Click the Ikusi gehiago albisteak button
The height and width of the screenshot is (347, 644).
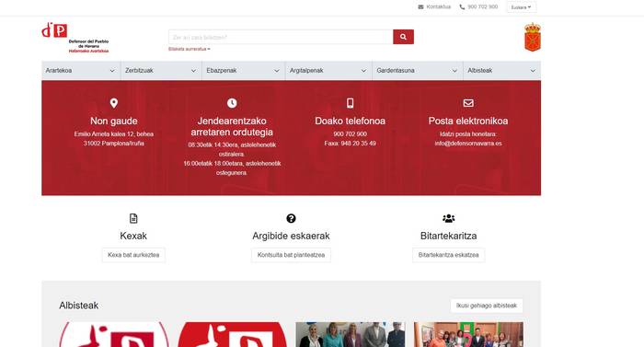pos(487,306)
